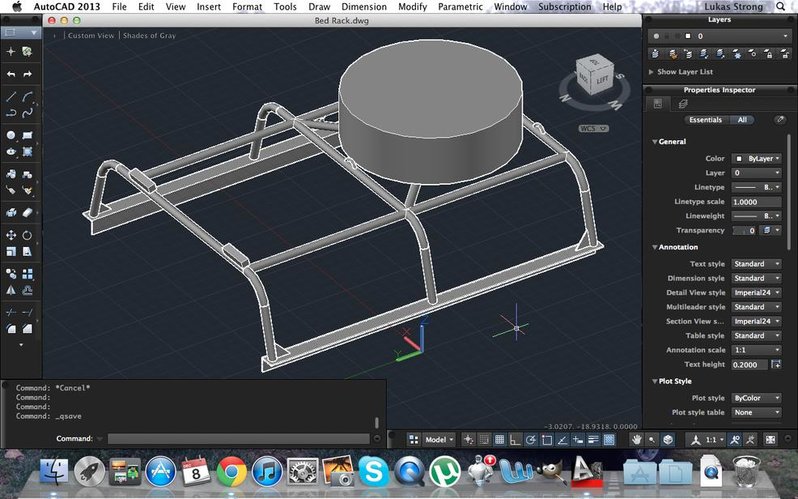Open the Detail View style dropdown

click(756, 292)
